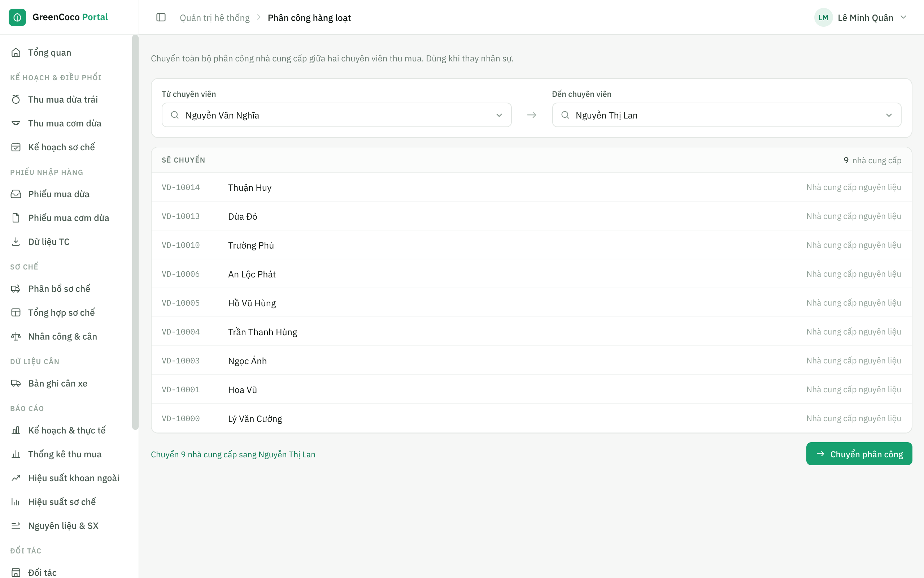Viewport: 924px width, 578px height.
Task: Open Thống kê thu mua report
Action: click(x=66, y=454)
